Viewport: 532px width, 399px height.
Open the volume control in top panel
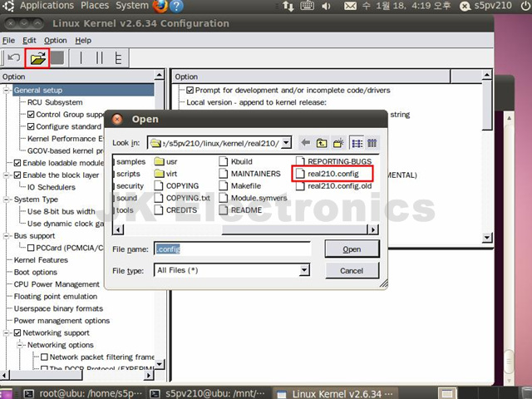tap(326, 6)
